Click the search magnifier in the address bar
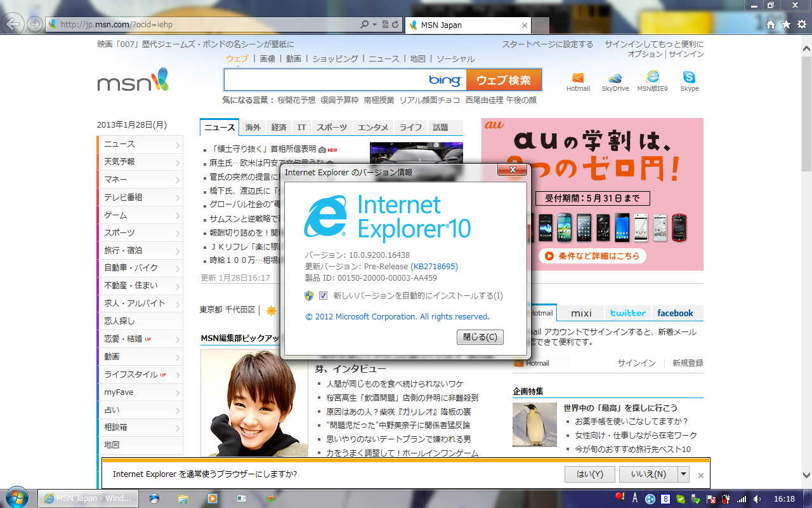 365,25
